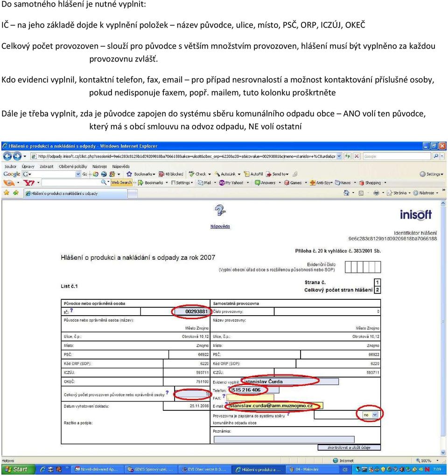The height and width of the screenshot is (476, 448).
Task: Run spelling Check in Google toolbar
Action: pos(200,174)
